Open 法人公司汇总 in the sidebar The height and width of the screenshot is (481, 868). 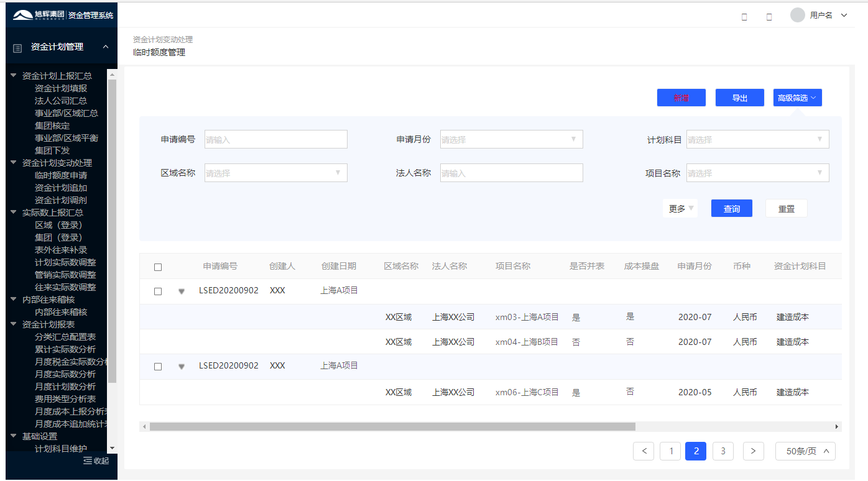tap(61, 101)
